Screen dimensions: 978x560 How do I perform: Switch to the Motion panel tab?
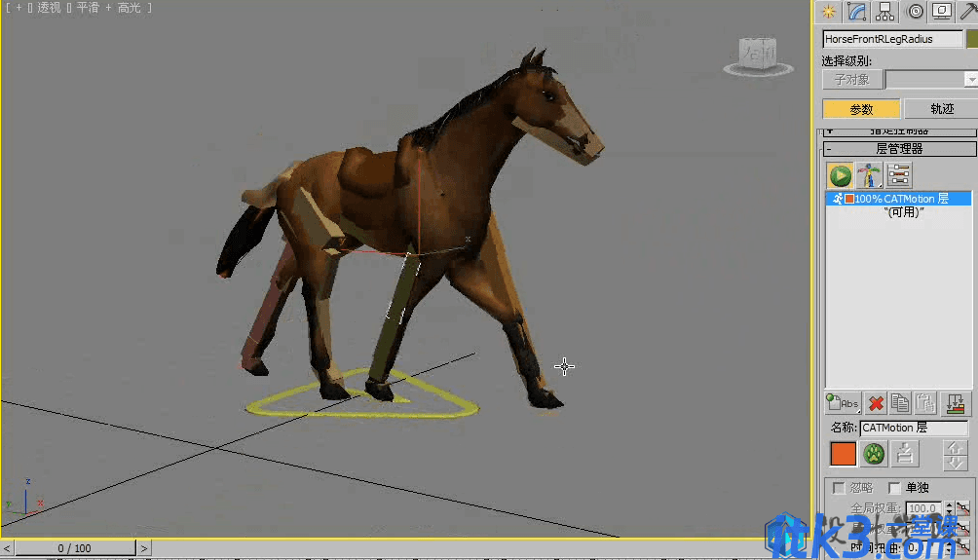coord(915,12)
